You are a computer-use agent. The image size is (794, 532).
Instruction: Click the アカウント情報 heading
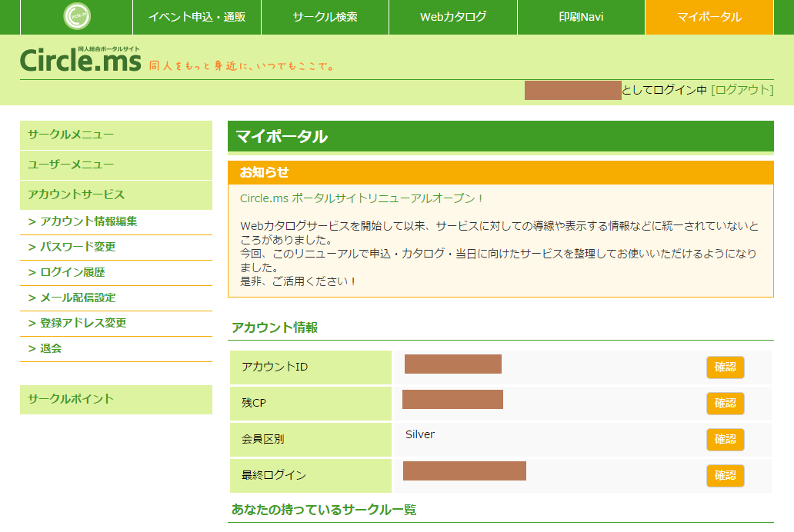[275, 328]
